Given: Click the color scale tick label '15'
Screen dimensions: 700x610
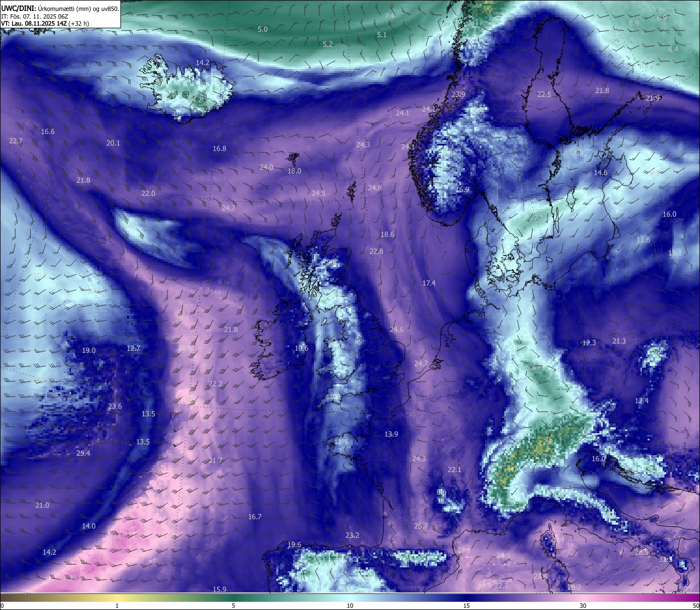Looking at the screenshot, I should click(x=466, y=606).
